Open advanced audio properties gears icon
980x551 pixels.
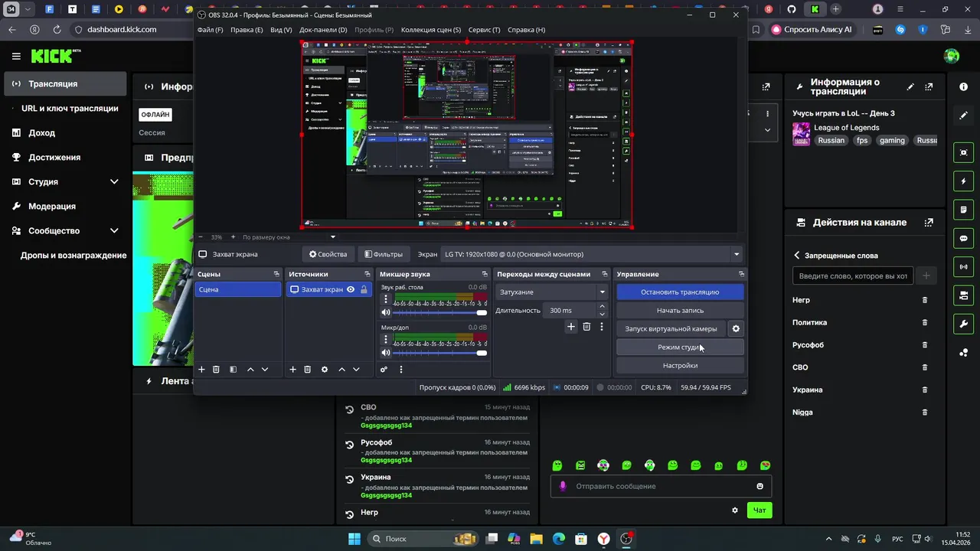coord(384,369)
